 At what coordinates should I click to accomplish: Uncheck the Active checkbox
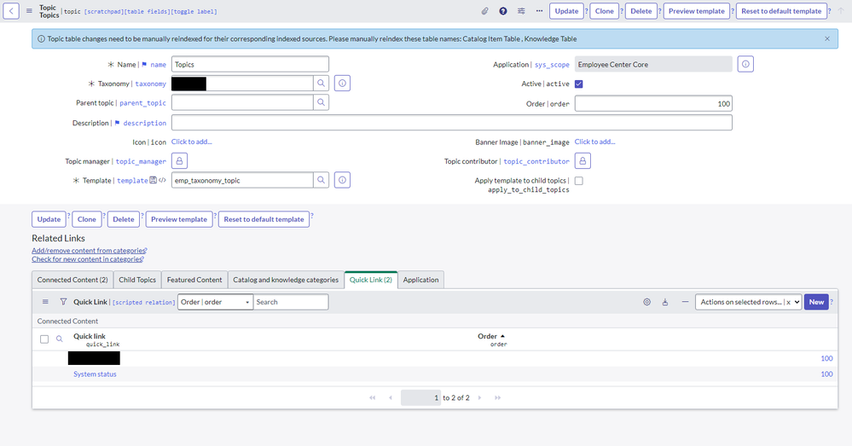pyautogui.click(x=579, y=84)
